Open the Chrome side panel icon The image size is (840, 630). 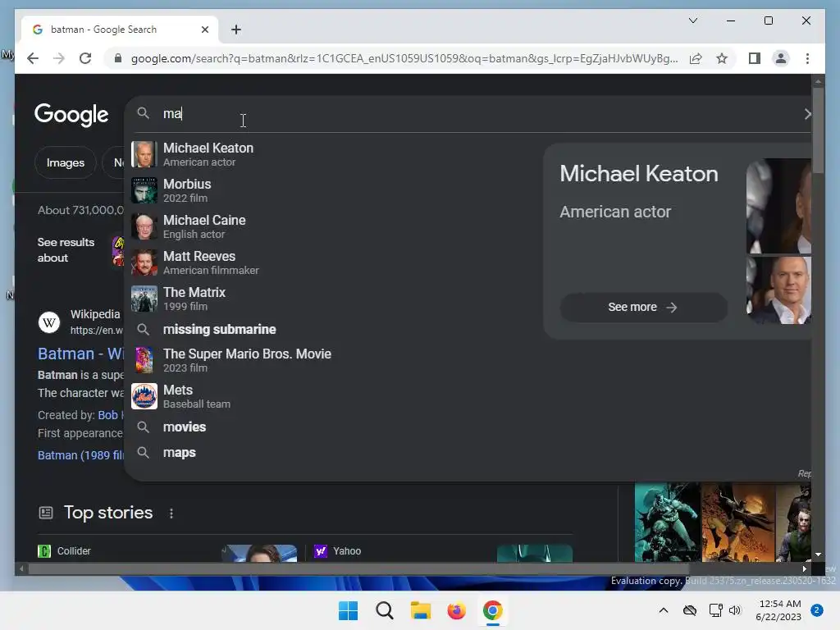tap(755, 58)
